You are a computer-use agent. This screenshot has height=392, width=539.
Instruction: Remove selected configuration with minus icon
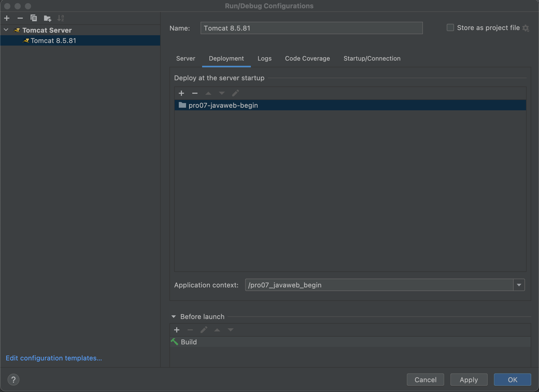[x=20, y=18]
